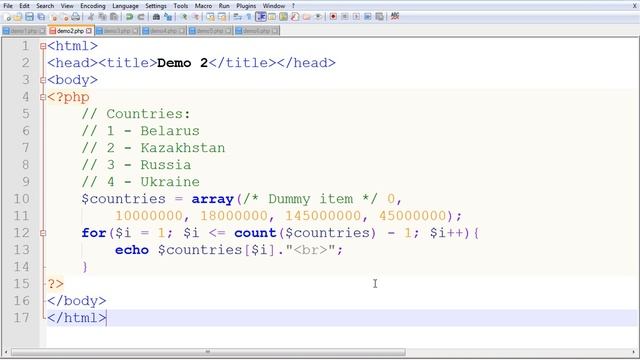640x360 pixels.
Task: Collapse the html fold marker on line 1
Action: (x=43, y=46)
